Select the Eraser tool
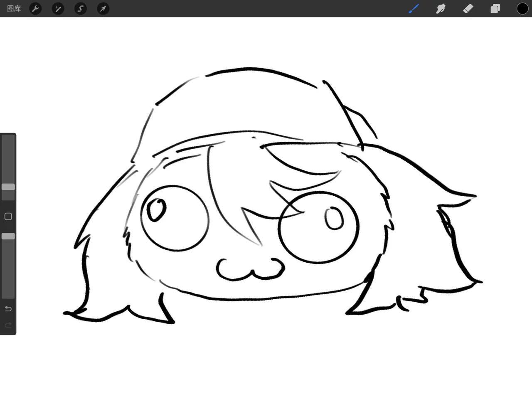 pyautogui.click(x=468, y=8)
